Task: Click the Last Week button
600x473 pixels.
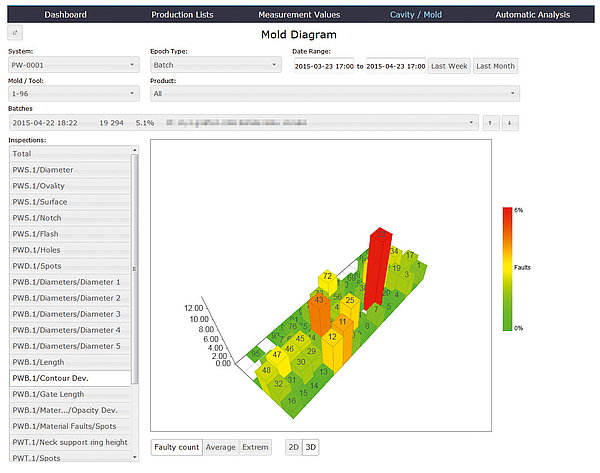Action: click(x=449, y=66)
